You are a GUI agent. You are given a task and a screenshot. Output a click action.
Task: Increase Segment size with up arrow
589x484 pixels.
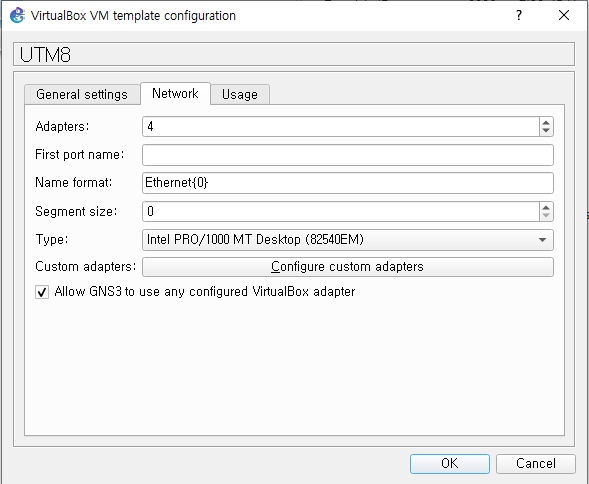point(546,207)
